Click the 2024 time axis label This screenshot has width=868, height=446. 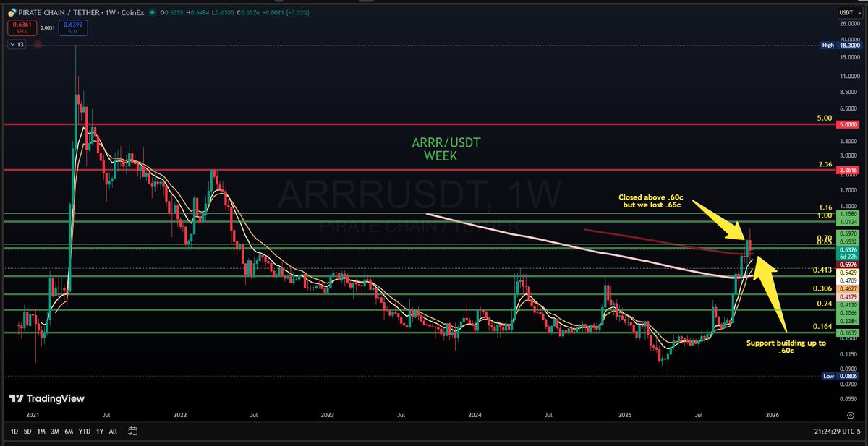coord(475,415)
